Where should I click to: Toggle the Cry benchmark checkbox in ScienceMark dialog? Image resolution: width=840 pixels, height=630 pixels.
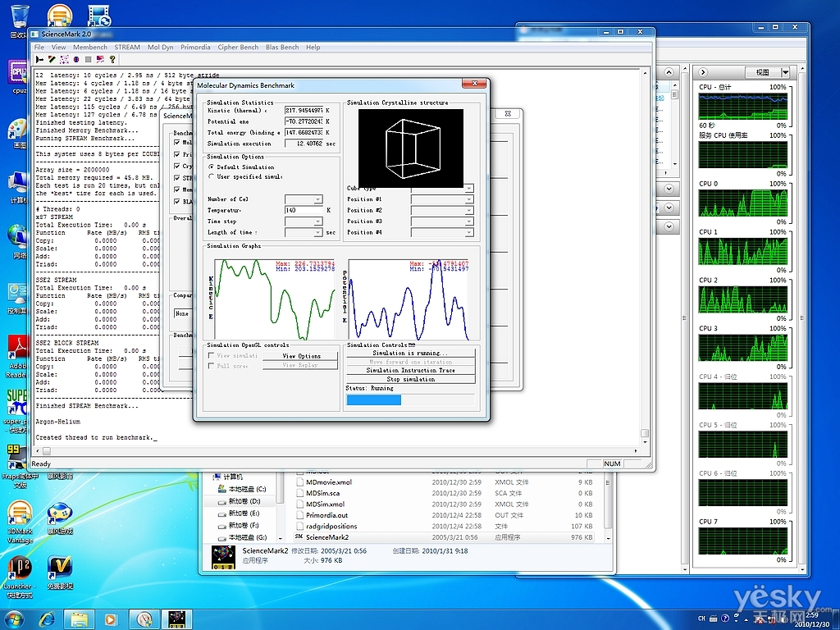[x=177, y=166]
